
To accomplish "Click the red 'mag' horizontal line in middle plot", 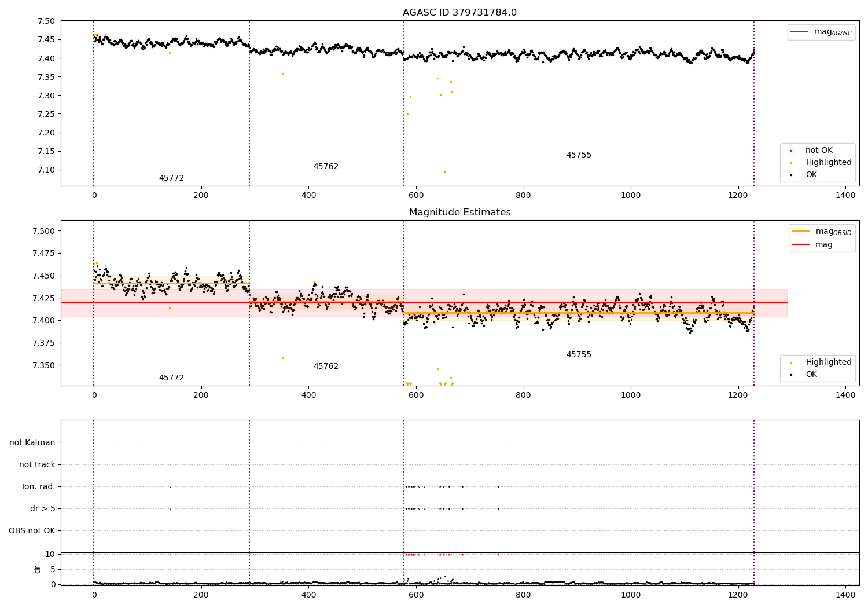I will (x=424, y=303).
